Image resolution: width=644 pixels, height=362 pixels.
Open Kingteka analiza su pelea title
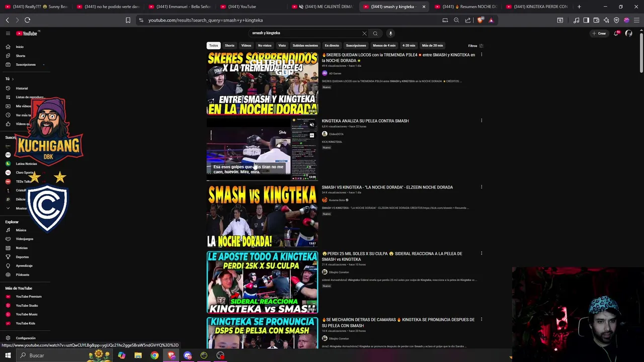coord(365,121)
